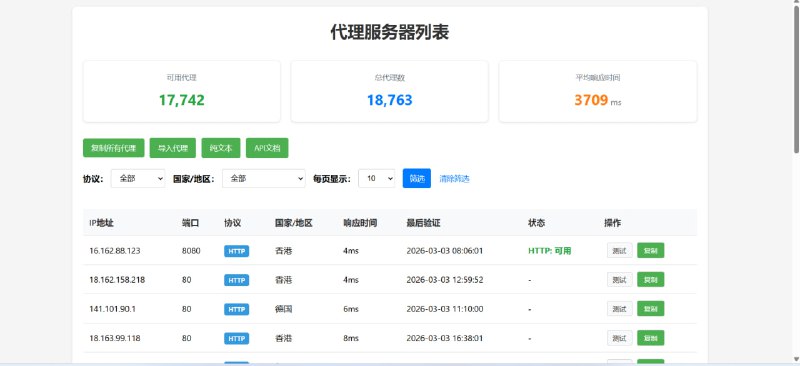Copy proxy 18.162.158.218 with 复制 button
Screen dimensions: 800x366
[651, 280]
